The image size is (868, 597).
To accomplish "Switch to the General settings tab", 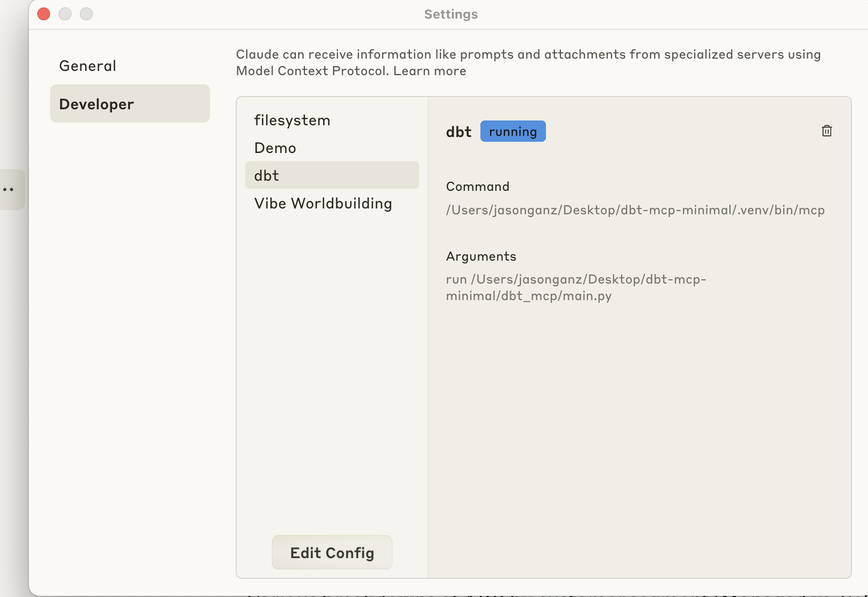I will [x=87, y=66].
